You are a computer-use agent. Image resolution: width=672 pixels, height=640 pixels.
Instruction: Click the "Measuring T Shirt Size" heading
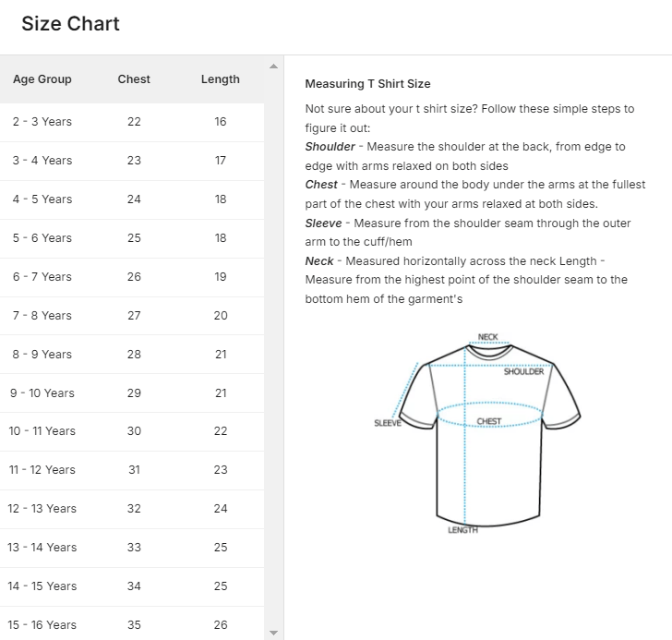(367, 84)
